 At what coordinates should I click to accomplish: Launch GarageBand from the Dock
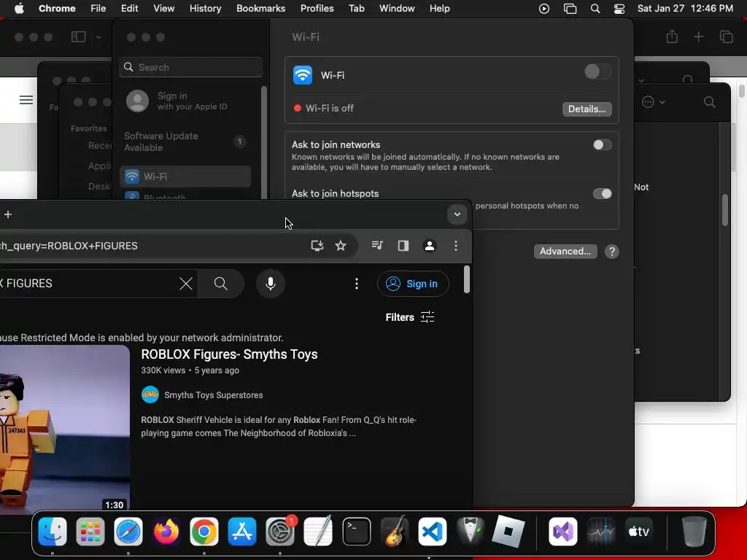395,532
